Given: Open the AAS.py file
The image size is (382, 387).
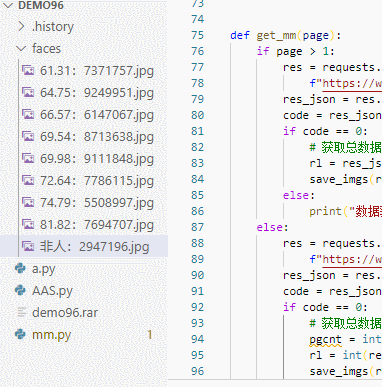Looking at the screenshot, I should (x=52, y=291).
